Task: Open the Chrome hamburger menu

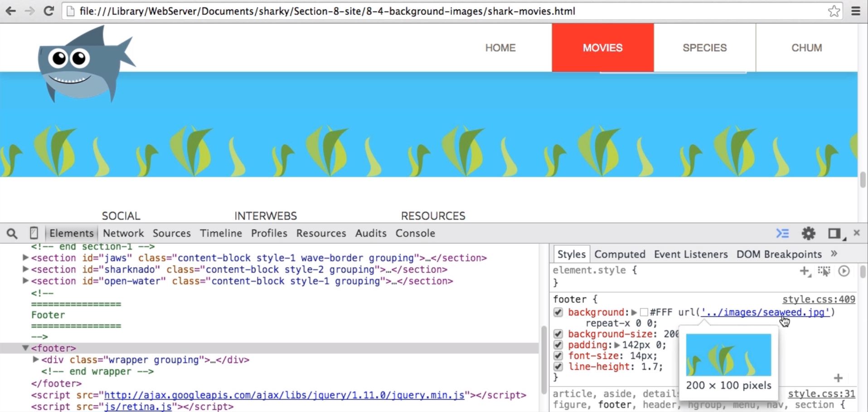Action: point(856,11)
